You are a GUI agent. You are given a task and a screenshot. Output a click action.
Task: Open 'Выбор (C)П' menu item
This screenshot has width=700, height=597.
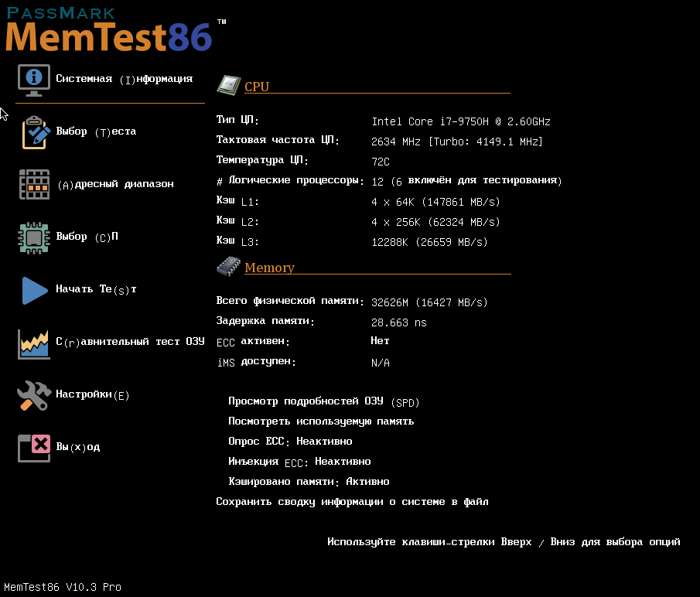point(87,237)
